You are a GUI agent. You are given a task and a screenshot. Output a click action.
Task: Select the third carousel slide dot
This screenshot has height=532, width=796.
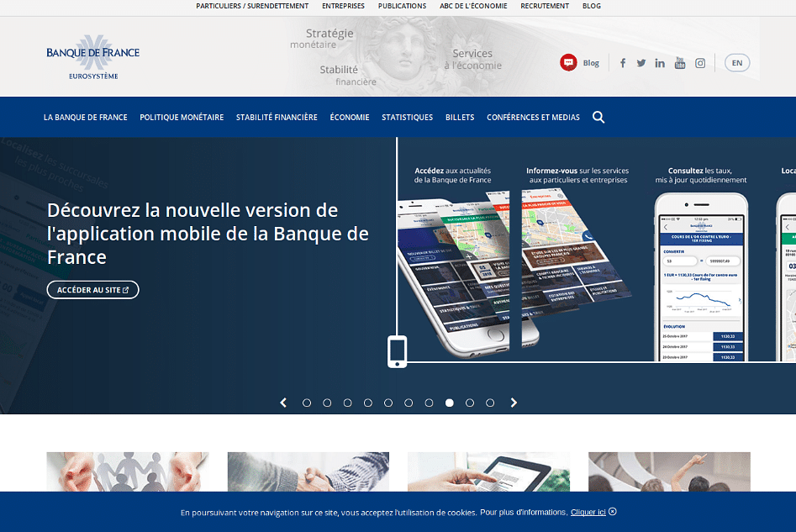coord(347,403)
